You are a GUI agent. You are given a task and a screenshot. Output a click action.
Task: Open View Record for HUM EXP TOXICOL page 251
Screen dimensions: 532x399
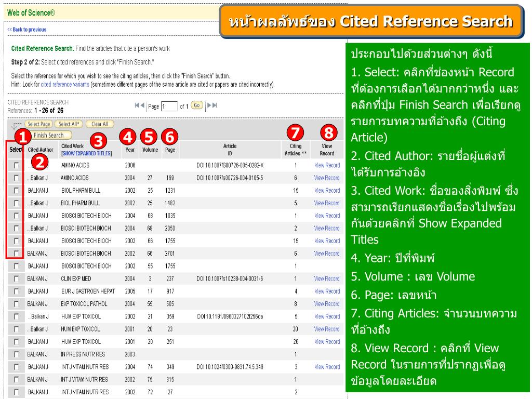(327, 342)
